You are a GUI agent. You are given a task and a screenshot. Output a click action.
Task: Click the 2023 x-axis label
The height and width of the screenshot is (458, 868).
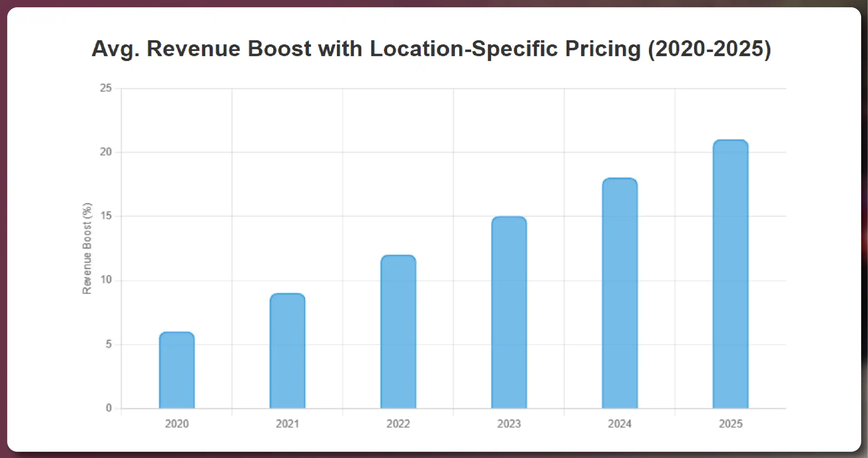[x=509, y=424]
